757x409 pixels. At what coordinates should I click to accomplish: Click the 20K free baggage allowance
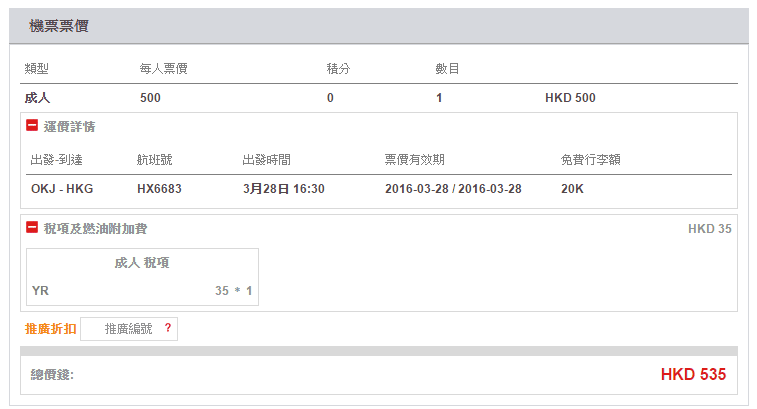tap(573, 188)
